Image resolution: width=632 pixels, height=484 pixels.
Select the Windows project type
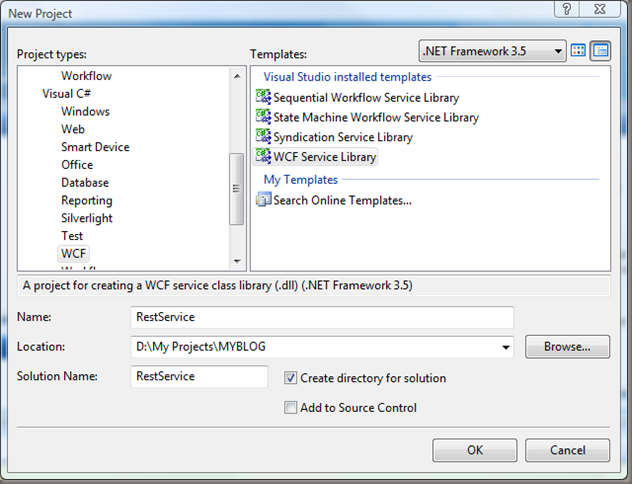coord(85,111)
